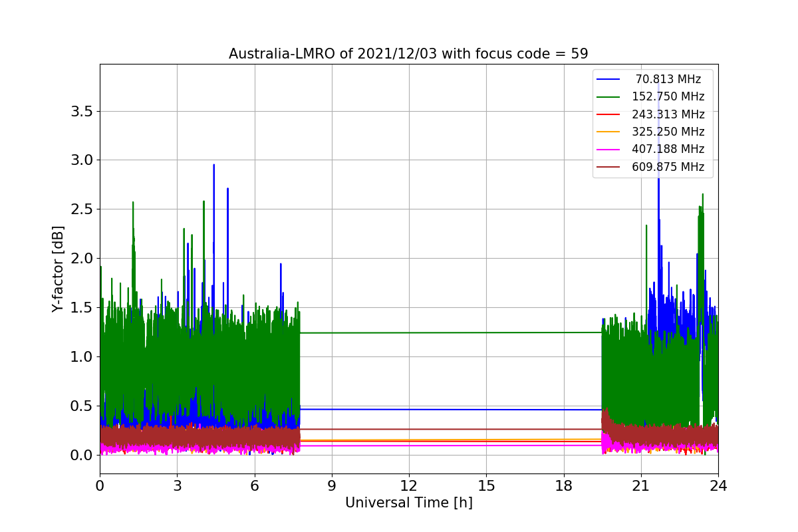Click the brown legend line sample
The width and height of the screenshot is (798, 532).
608,167
